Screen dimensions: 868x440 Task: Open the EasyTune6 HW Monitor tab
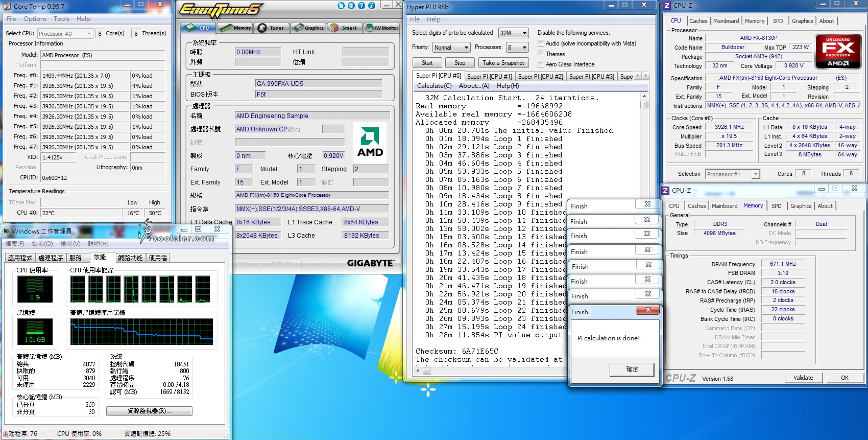(381, 28)
